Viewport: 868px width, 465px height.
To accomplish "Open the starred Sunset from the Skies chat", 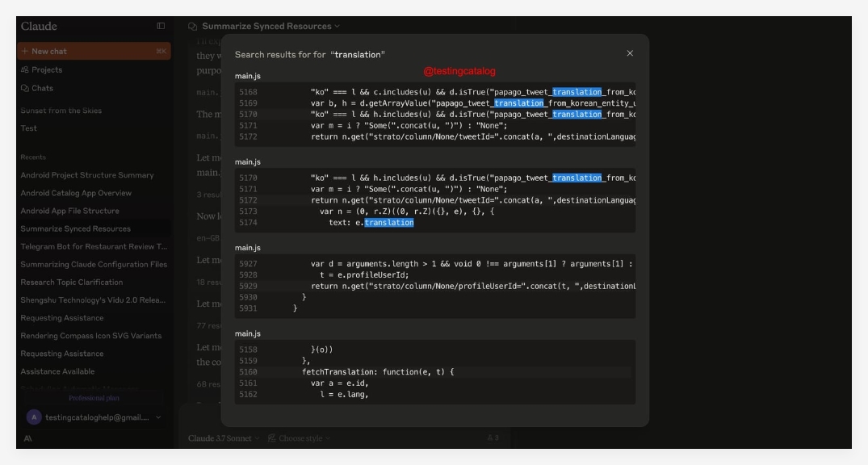I will (61, 111).
